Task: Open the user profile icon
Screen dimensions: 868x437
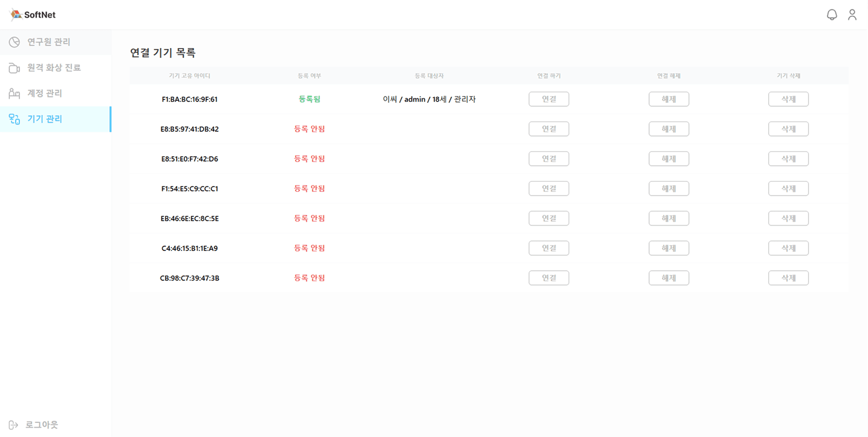Action: click(852, 15)
